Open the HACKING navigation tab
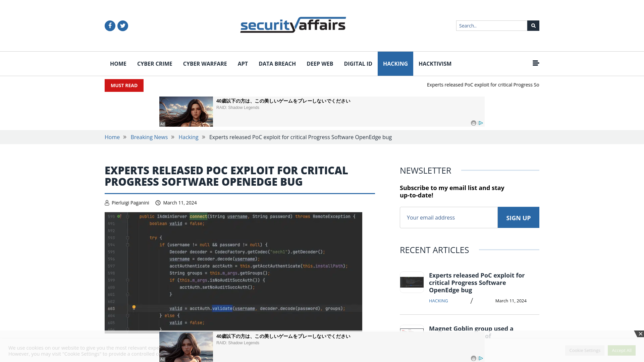 click(395, 64)
